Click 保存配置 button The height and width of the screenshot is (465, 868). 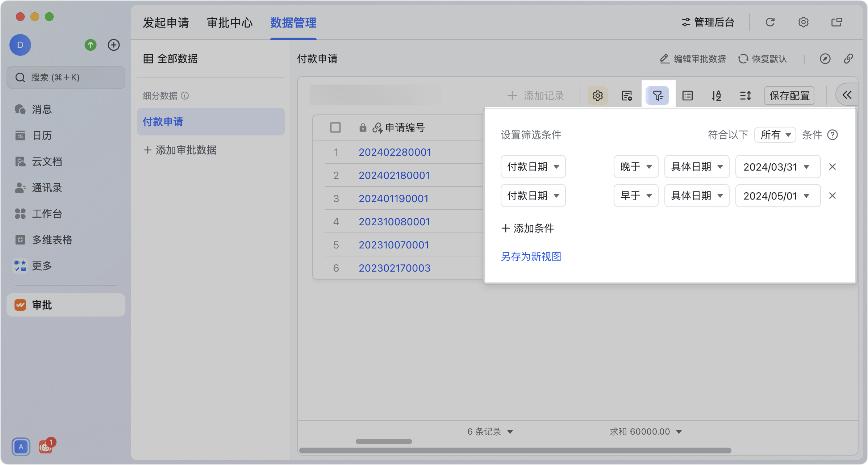[x=789, y=96]
